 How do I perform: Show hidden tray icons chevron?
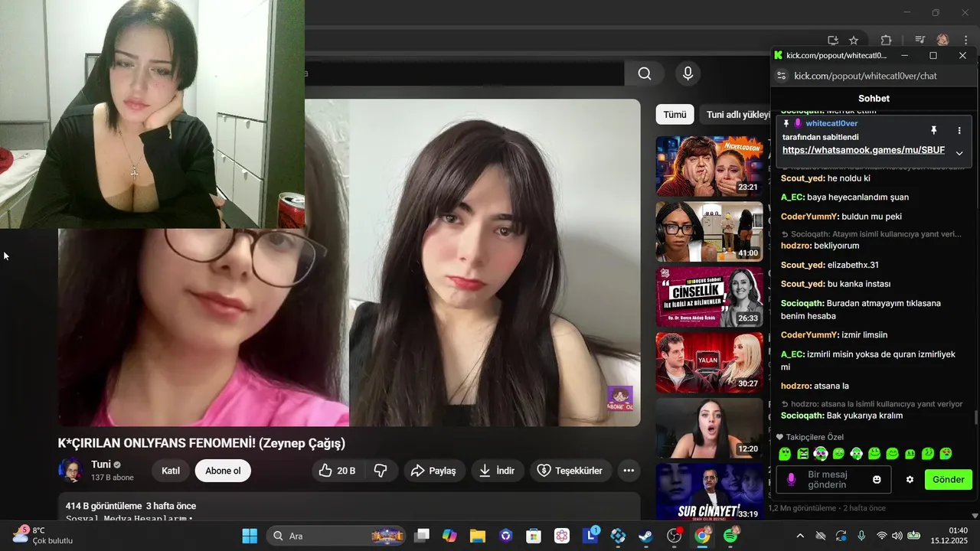pyautogui.click(x=800, y=536)
